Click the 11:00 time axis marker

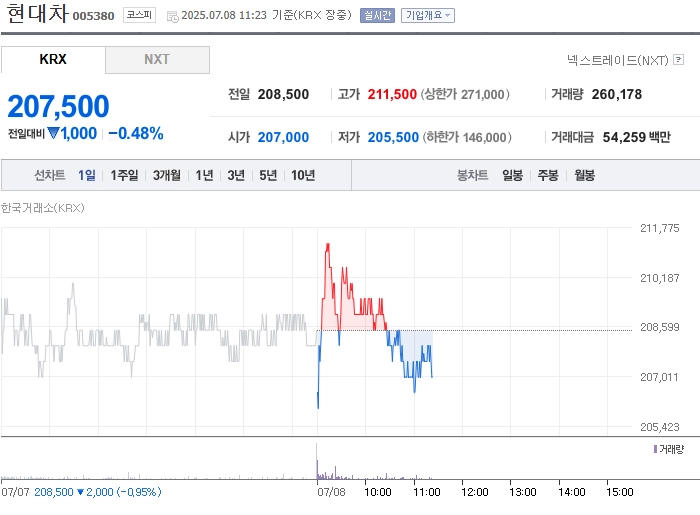pos(427,492)
